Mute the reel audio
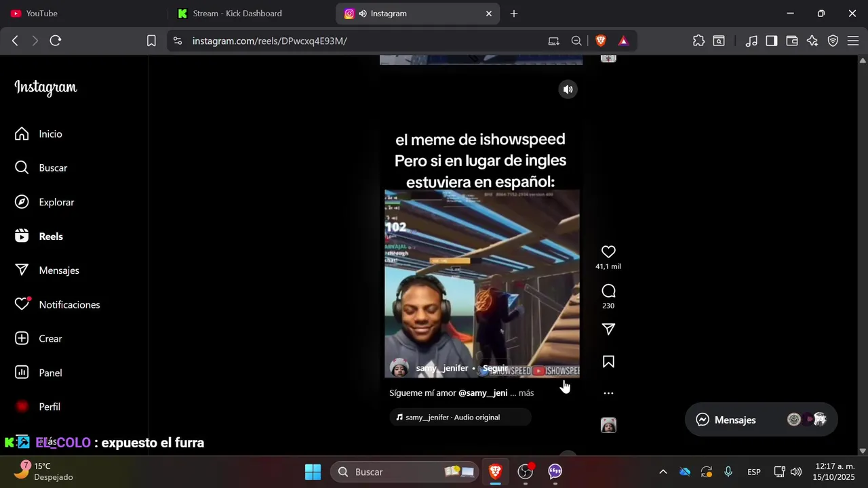This screenshot has height=488, width=868. click(568, 89)
